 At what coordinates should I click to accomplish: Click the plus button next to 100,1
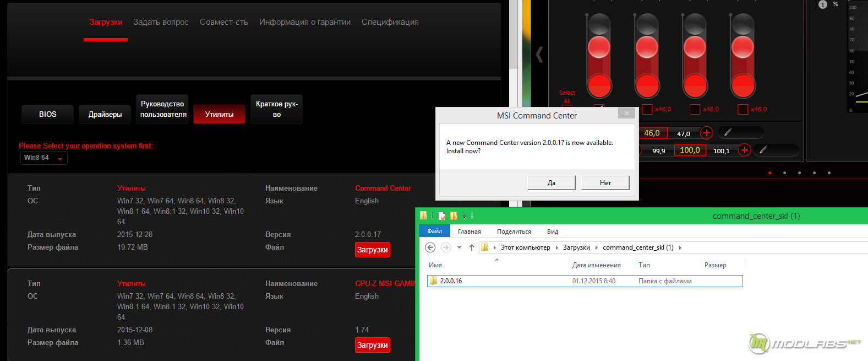[x=745, y=150]
